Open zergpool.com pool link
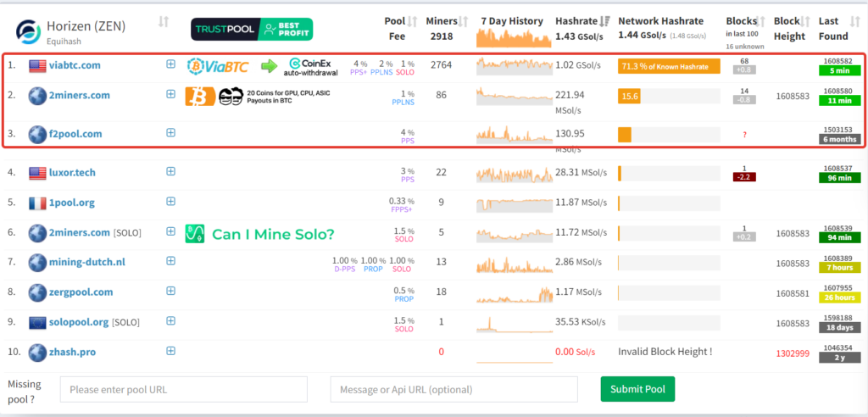This screenshot has height=417, width=868. tap(81, 292)
